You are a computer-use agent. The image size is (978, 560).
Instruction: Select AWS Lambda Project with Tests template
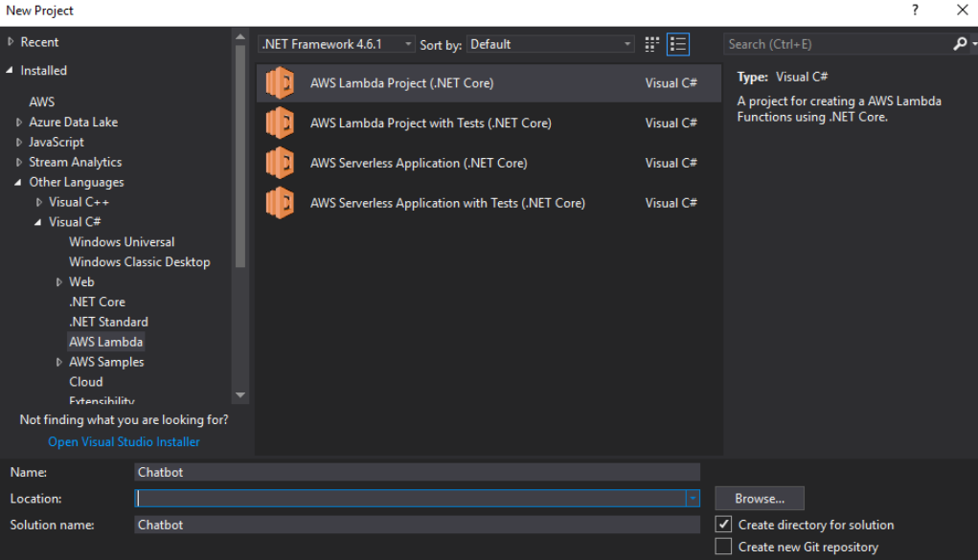click(489, 123)
